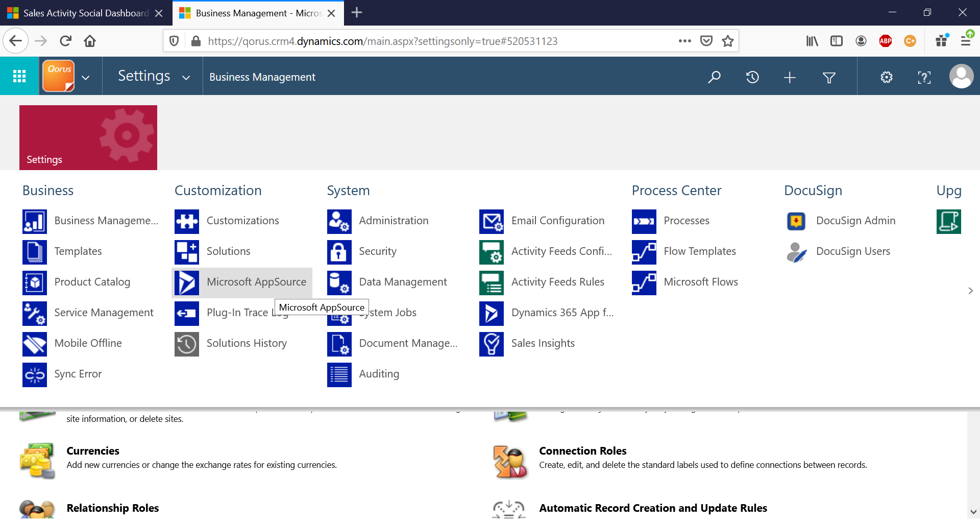Open Solutions under Customization

(228, 251)
